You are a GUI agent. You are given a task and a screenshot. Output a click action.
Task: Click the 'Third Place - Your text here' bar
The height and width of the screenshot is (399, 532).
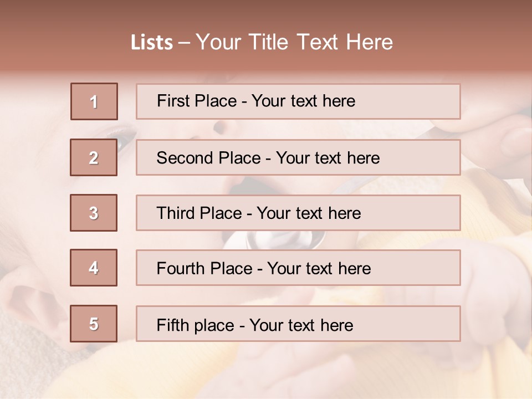pos(298,213)
